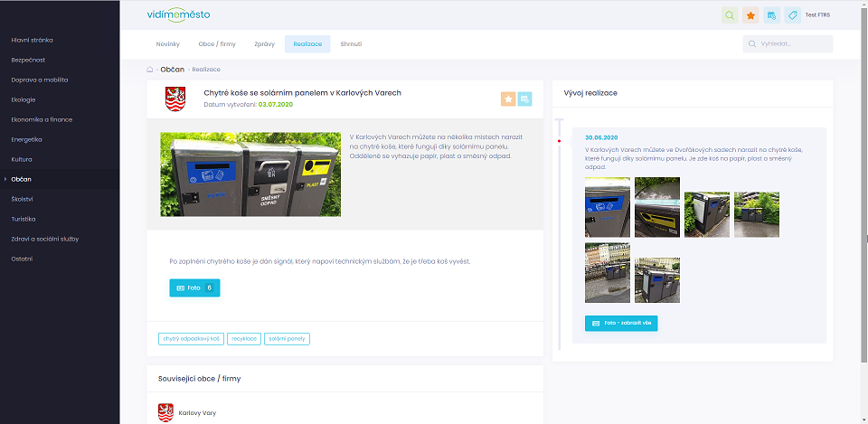Screen dimensions: 868x424
Task: Select the Shrnutí tab
Action: (x=351, y=44)
